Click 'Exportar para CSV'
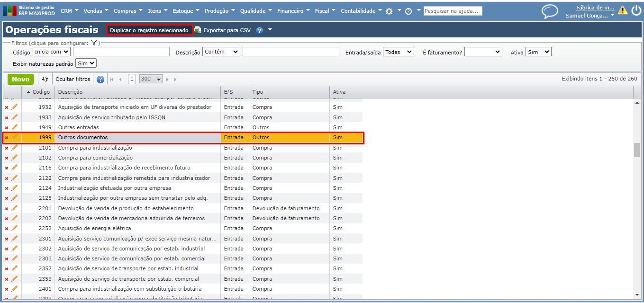Image resolution: width=644 pixels, height=303 pixels. 223,30
